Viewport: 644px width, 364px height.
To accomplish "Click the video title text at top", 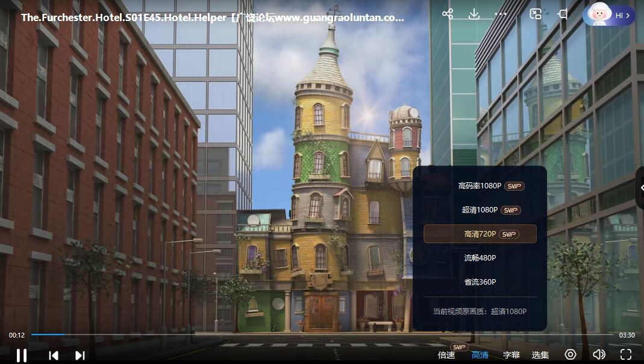I will click(212, 17).
